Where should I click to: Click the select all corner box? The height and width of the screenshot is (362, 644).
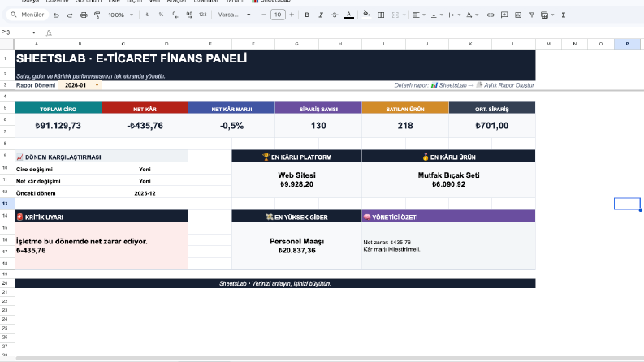pos(7,44)
